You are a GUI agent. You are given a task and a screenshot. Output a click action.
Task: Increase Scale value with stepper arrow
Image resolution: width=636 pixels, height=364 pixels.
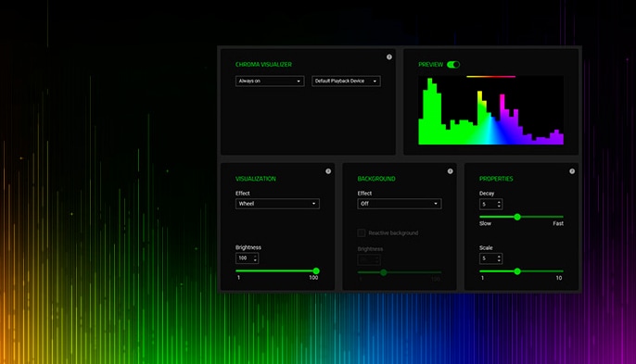point(499,257)
